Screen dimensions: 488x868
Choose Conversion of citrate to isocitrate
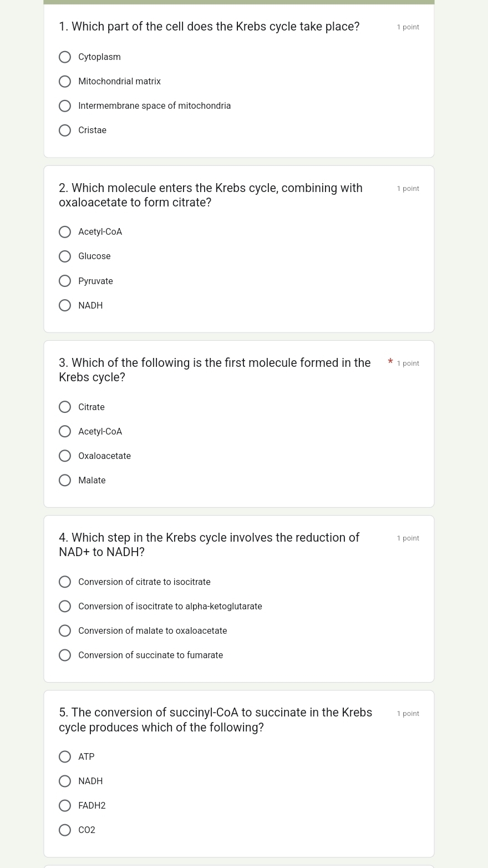[x=65, y=582]
